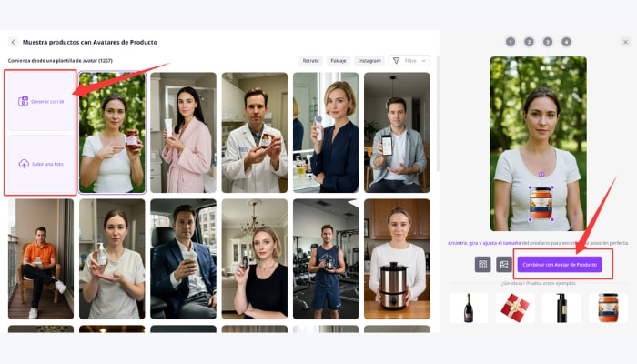Select avatar of man in orange polo
637x364 pixels.
pyautogui.click(x=40, y=258)
